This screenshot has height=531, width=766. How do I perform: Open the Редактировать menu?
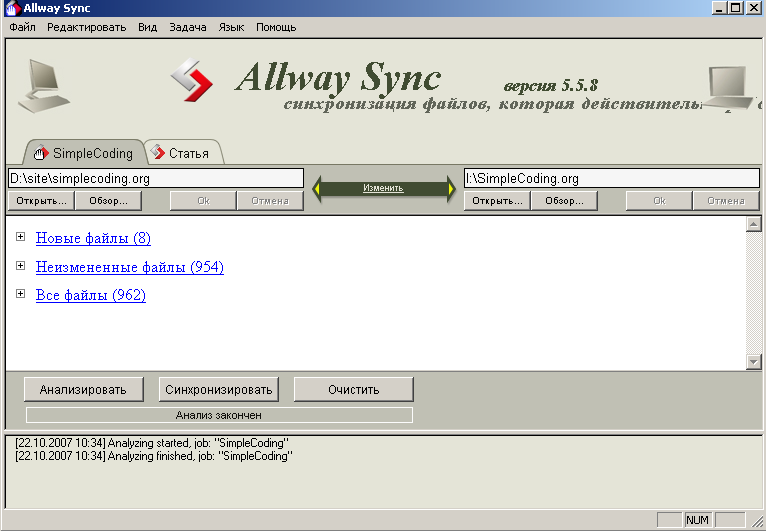(86, 27)
